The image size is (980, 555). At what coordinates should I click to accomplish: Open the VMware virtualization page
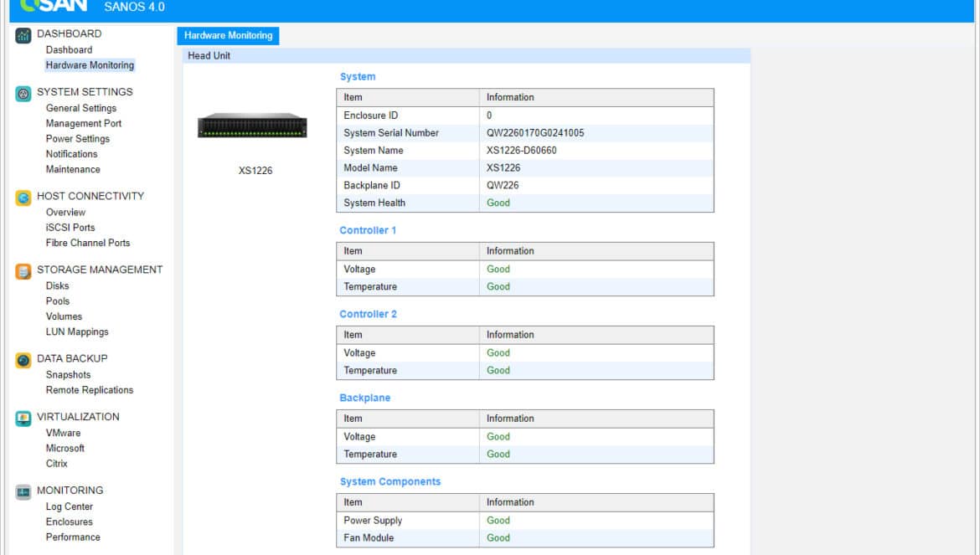(63, 434)
